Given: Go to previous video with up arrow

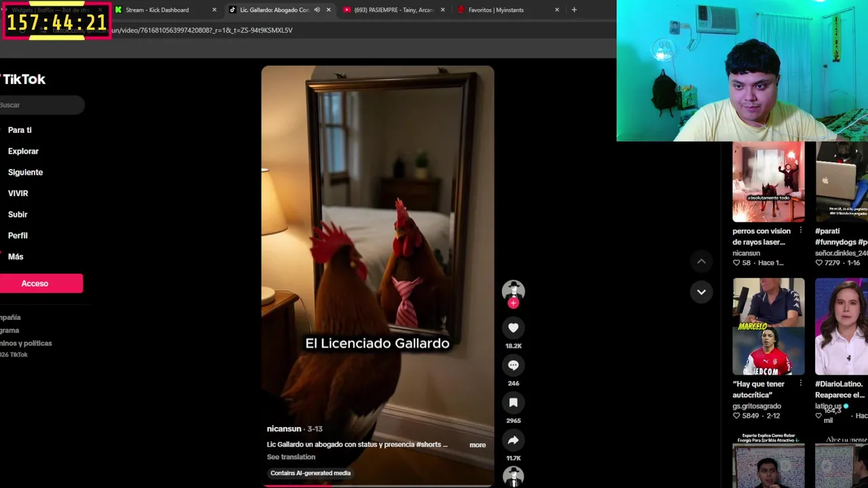Looking at the screenshot, I should point(701,261).
